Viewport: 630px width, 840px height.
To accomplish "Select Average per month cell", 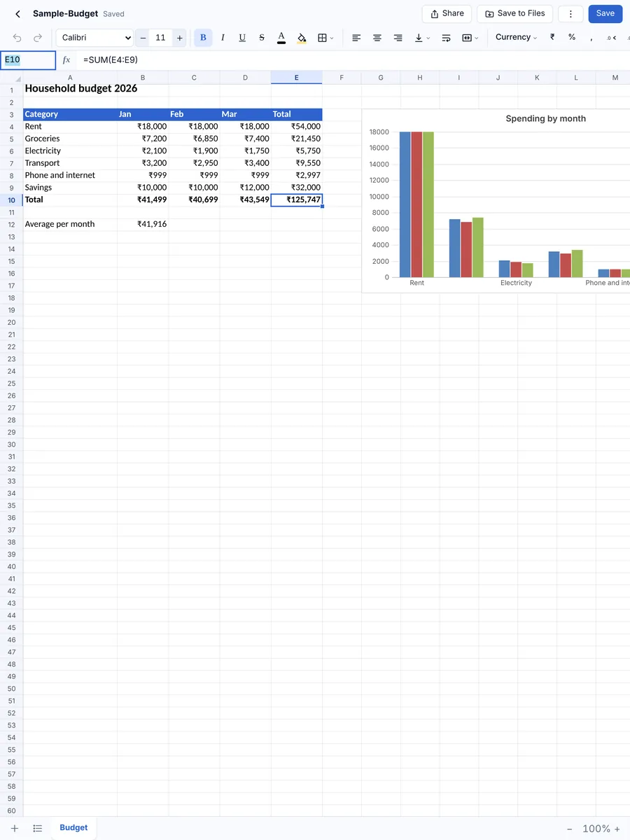I will click(x=70, y=224).
